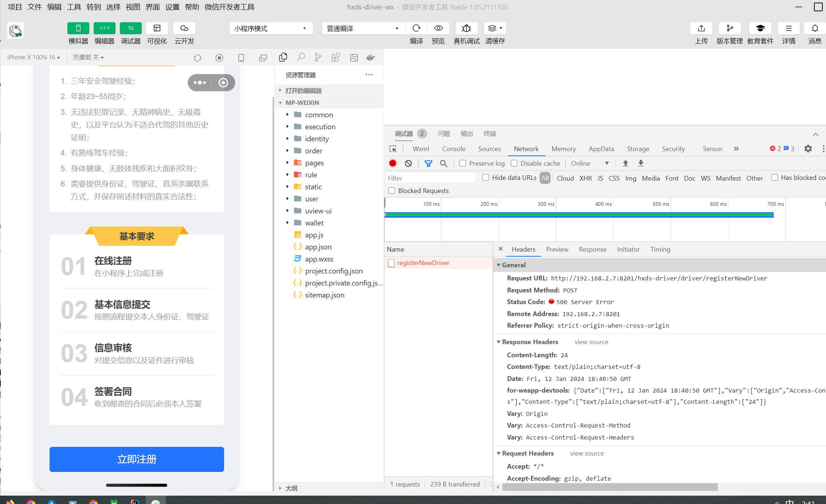Viewport: 826px width, 504px height.
Task: Click the network Filter text field
Action: coord(431,178)
